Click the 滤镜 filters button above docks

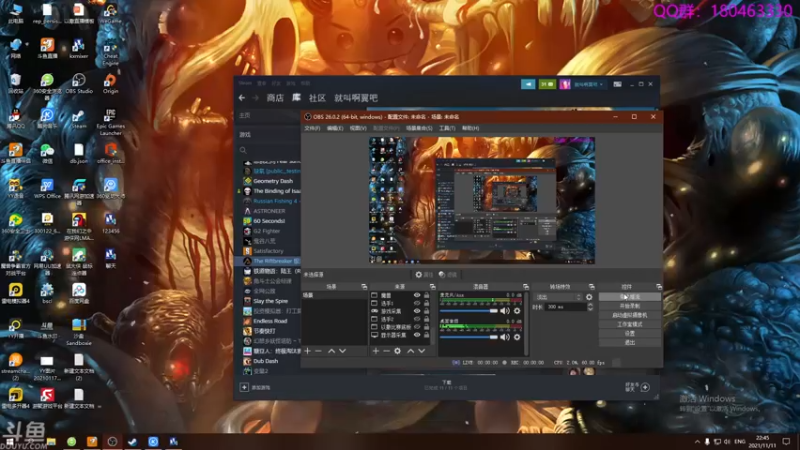click(x=447, y=274)
